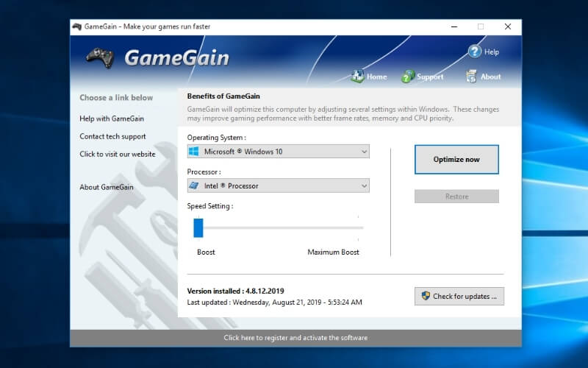Viewport: 588px width, 368px height.
Task: Click the GameGain controller logo icon
Action: pyautogui.click(x=100, y=57)
